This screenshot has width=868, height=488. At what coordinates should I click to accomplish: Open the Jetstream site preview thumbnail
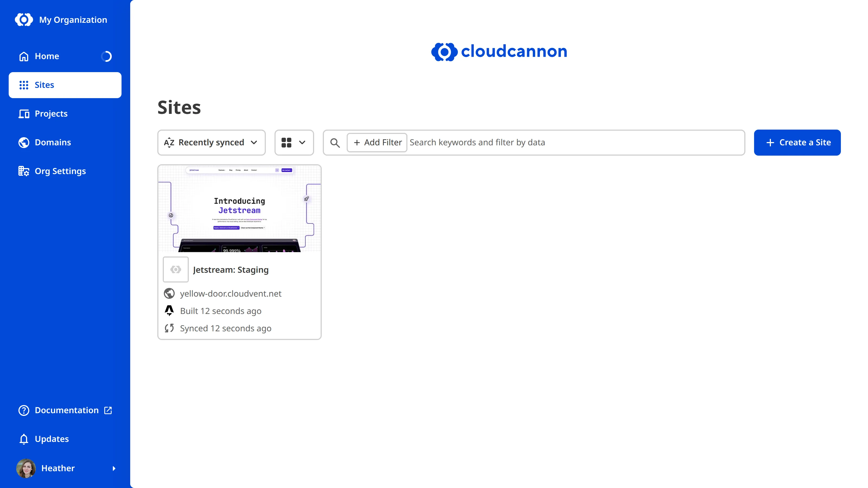[239, 209]
